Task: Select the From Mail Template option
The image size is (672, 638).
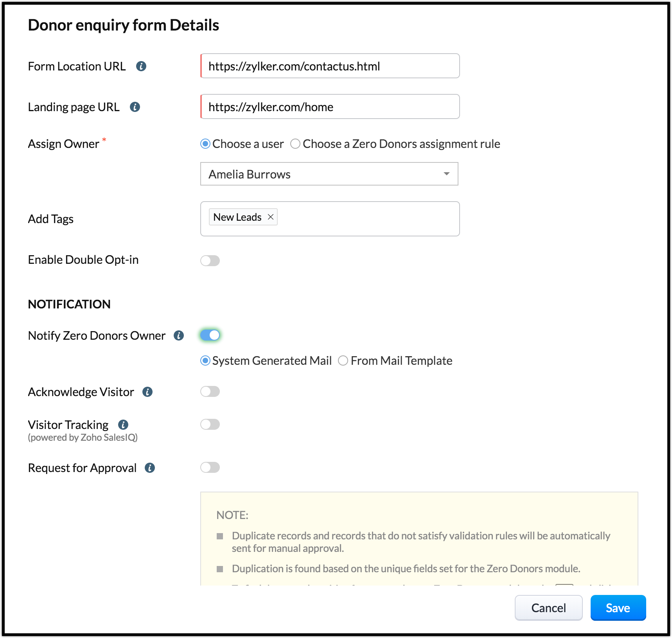Action: pyautogui.click(x=343, y=360)
